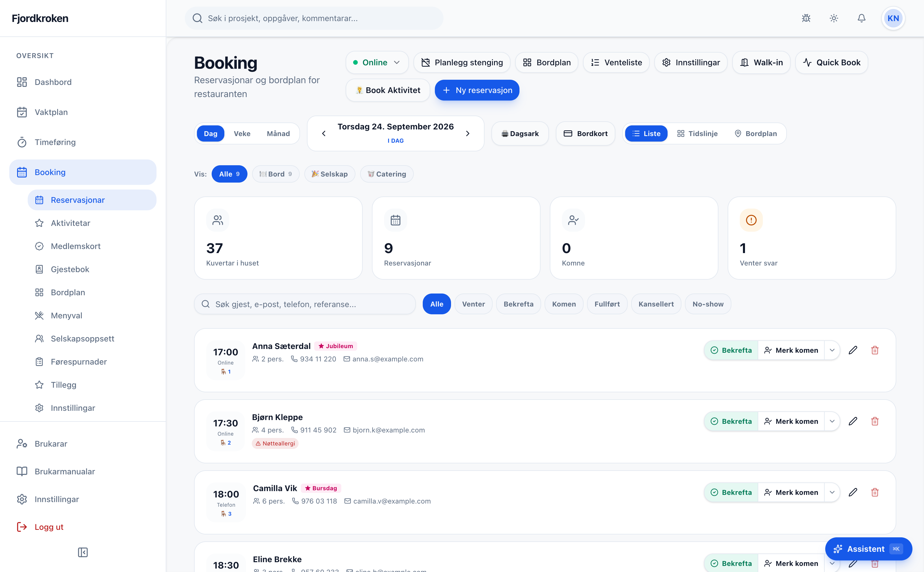Click Quick Book button
The height and width of the screenshot is (572, 924).
point(831,62)
